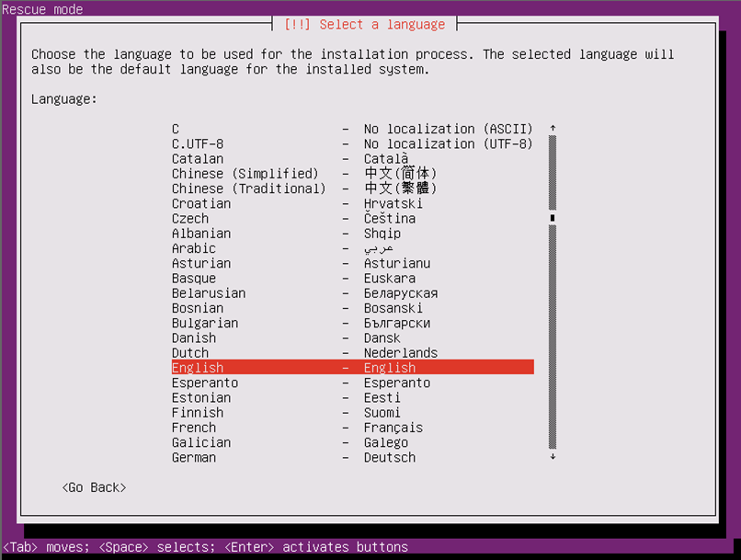The width and height of the screenshot is (741, 560).
Task: Select Arabic from the language list
Action: (352, 248)
